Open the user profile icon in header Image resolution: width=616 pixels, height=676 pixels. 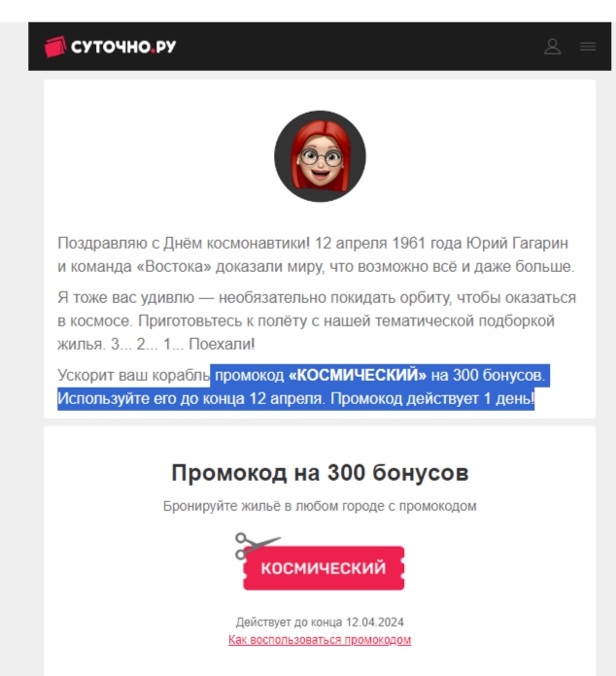[552, 47]
